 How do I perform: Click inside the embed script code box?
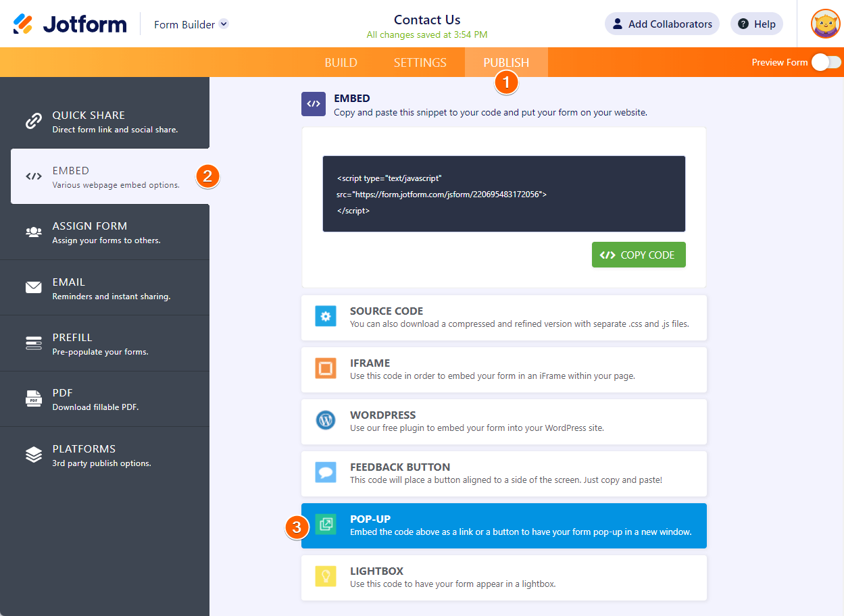[504, 194]
